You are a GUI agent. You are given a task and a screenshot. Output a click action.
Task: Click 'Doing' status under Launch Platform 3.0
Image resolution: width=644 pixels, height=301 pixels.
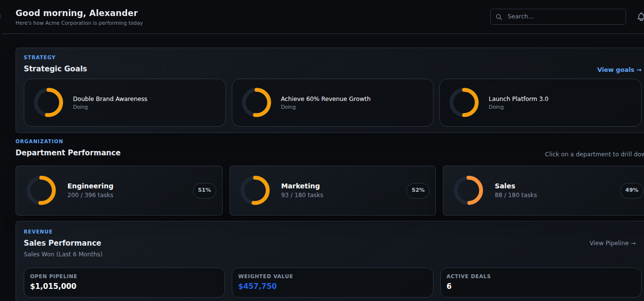pos(496,107)
